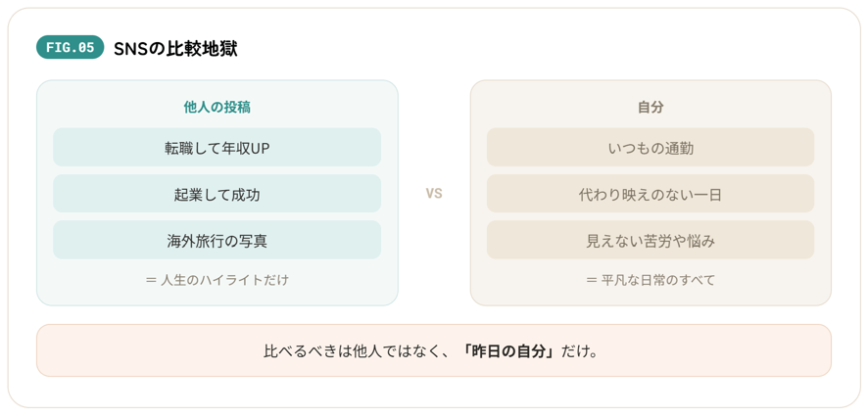Select the 代わり映えのない一日 item

[651, 194]
